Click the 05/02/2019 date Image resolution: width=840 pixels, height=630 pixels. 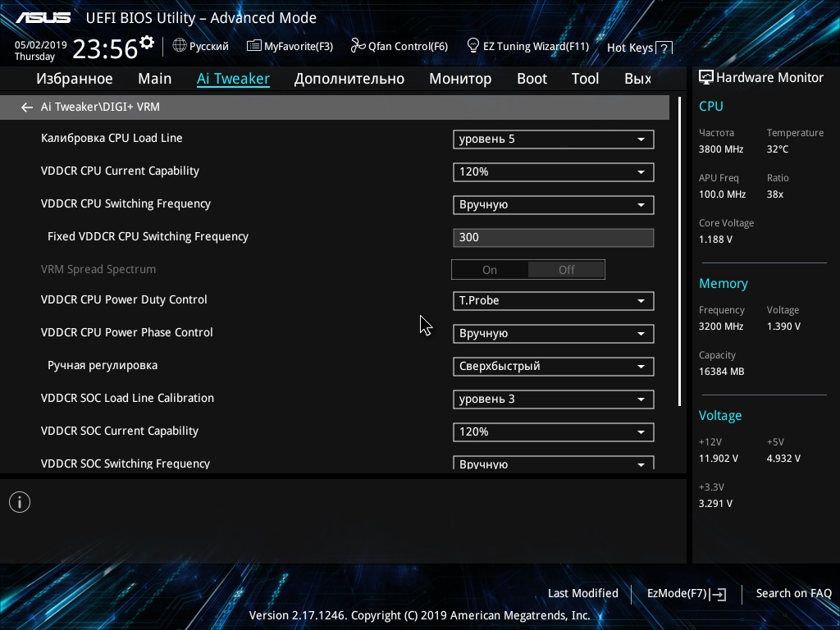(x=41, y=45)
